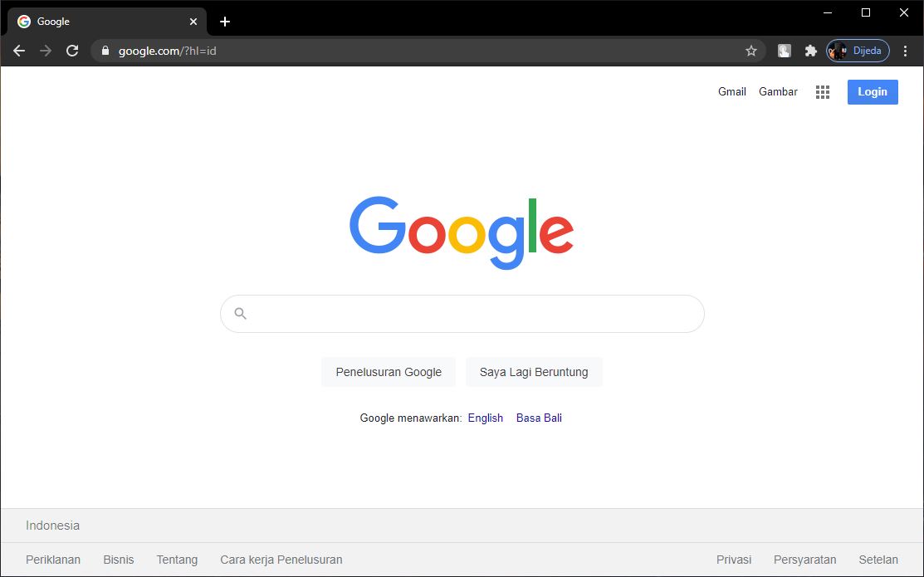Open the Privasi page
This screenshot has height=577, width=924.
pos(733,560)
